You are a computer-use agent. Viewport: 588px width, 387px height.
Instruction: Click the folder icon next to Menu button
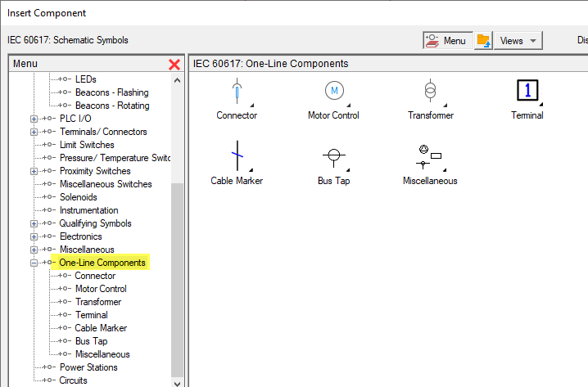click(483, 40)
